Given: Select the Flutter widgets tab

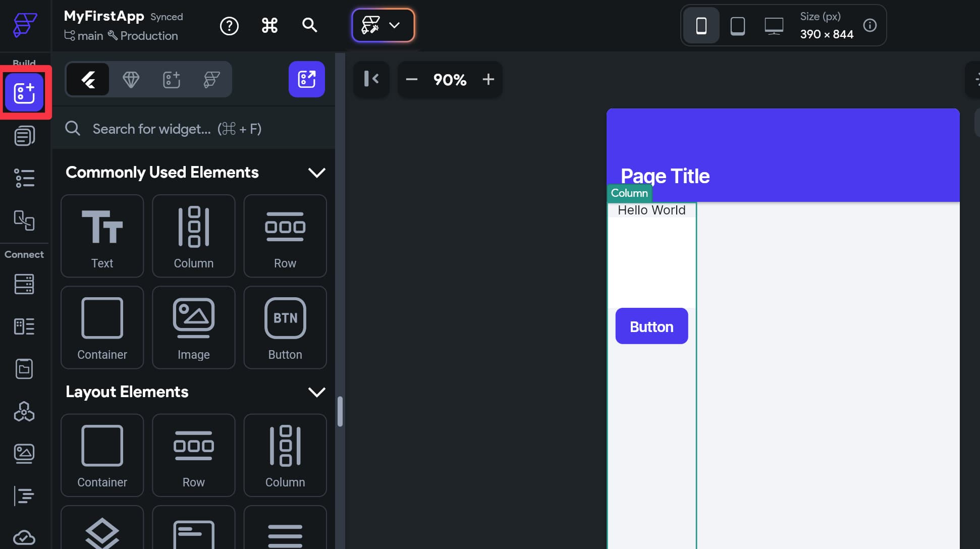Looking at the screenshot, I should 88,79.
